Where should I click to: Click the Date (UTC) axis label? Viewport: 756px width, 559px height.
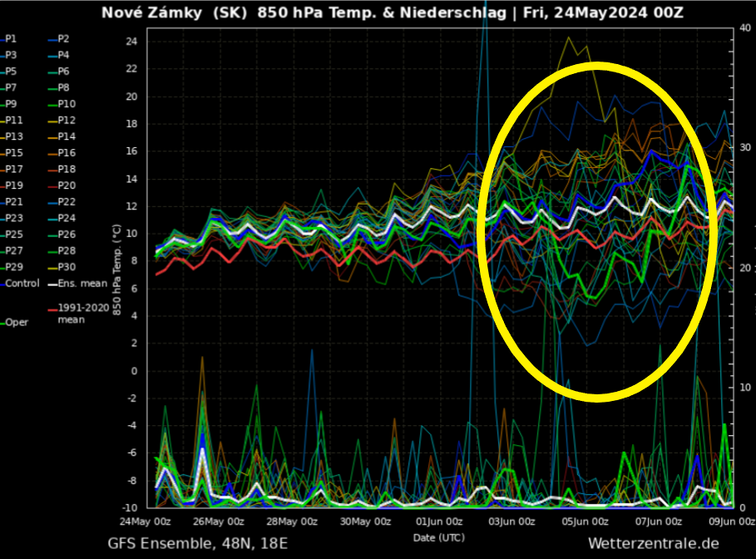(438, 536)
